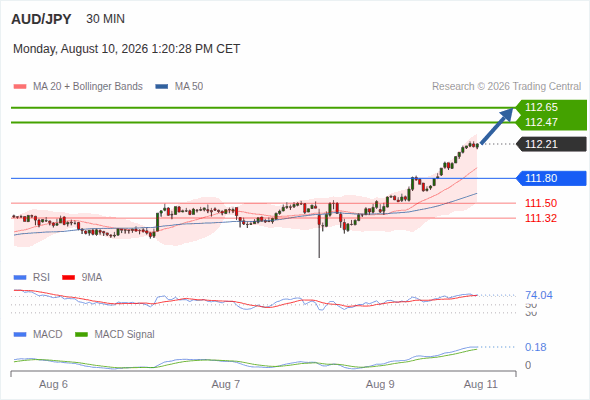Viewport: 590px width, 400px height.
Task: Select the 112.47 green resistance label
Action: tap(541, 122)
